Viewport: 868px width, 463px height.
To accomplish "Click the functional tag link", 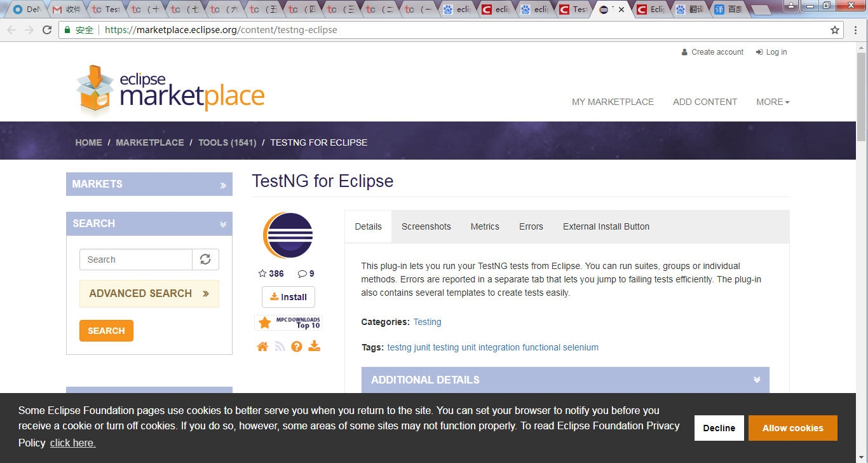I will 541,347.
